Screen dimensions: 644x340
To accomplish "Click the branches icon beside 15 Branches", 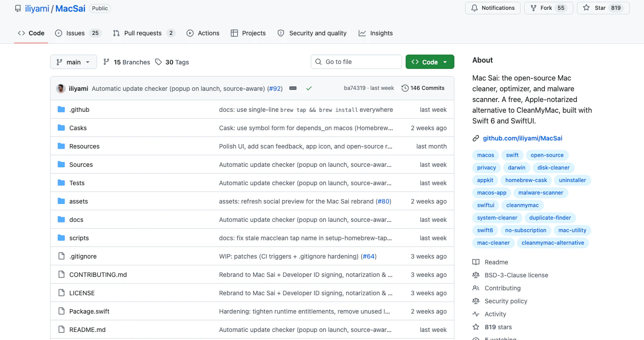I will pyautogui.click(x=106, y=62).
